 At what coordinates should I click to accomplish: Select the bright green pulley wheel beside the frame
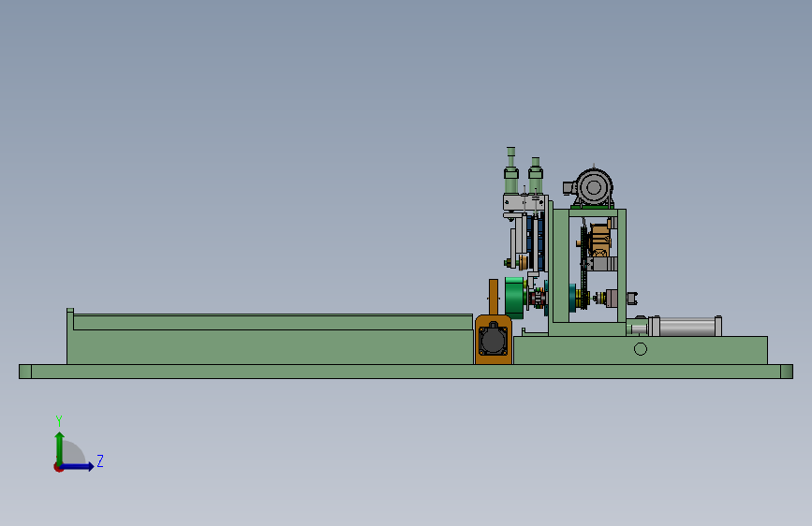click(x=515, y=298)
